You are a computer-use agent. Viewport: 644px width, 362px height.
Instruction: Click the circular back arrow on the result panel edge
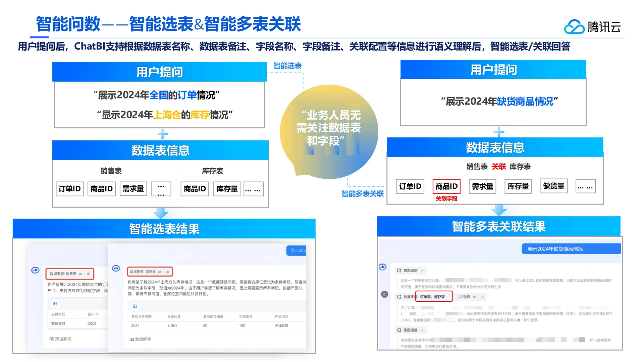tap(384, 294)
